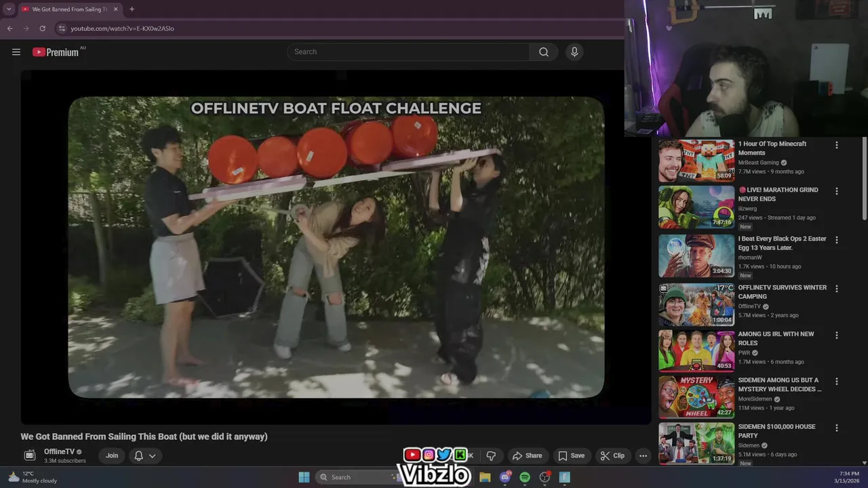The image size is (868, 488).
Task: Open more actions ellipsis under the video
Action: (x=643, y=455)
